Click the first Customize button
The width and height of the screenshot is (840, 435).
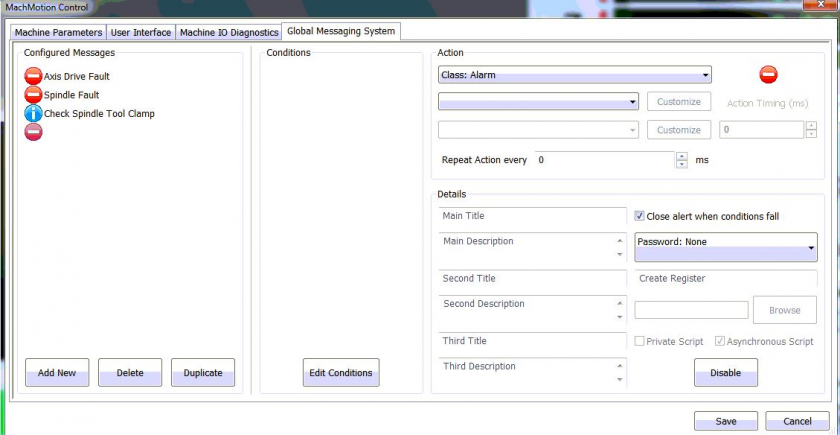(x=679, y=101)
